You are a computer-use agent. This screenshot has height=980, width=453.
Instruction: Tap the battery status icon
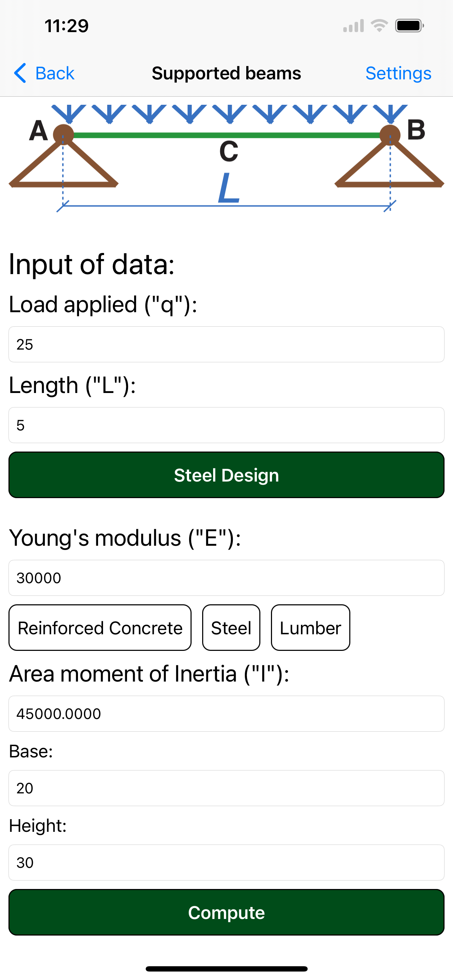click(410, 26)
